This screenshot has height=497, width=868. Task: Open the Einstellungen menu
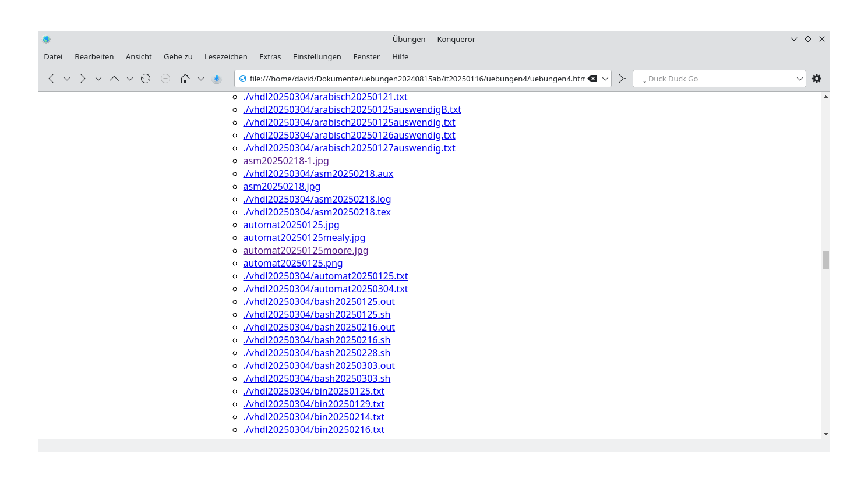pos(317,56)
